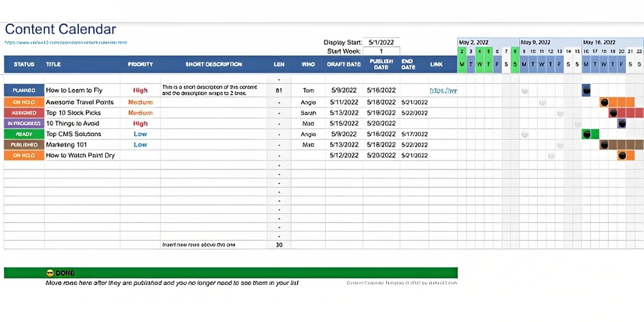Select High priority in 10 Things to Avoid row
The height and width of the screenshot is (322, 644).
[x=140, y=123]
